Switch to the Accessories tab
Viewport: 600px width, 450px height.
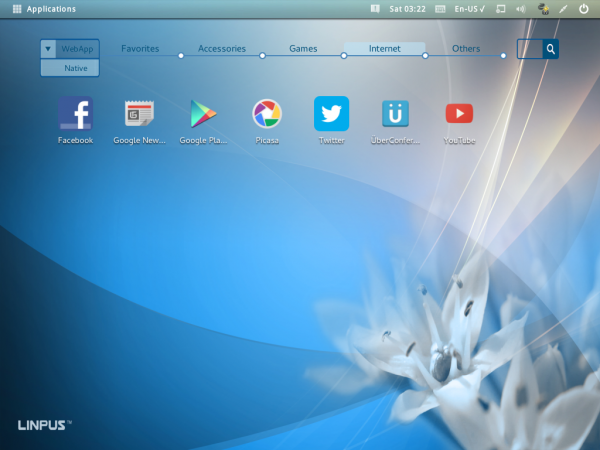click(x=222, y=49)
